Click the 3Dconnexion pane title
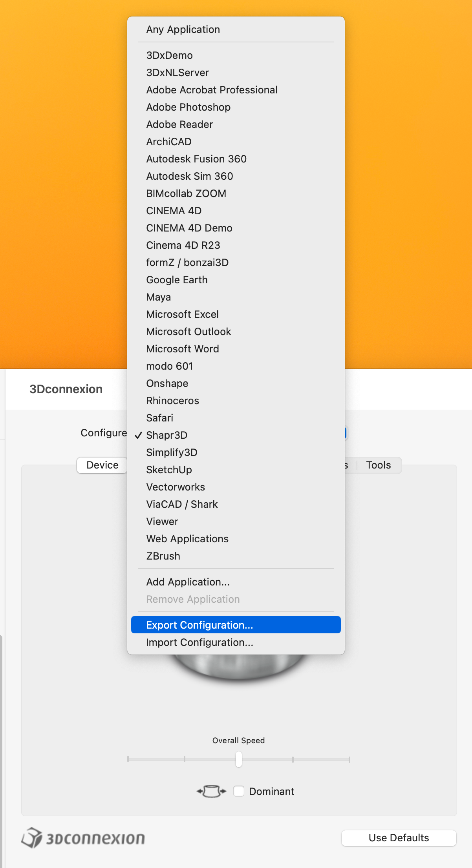The image size is (472, 868). tap(66, 389)
